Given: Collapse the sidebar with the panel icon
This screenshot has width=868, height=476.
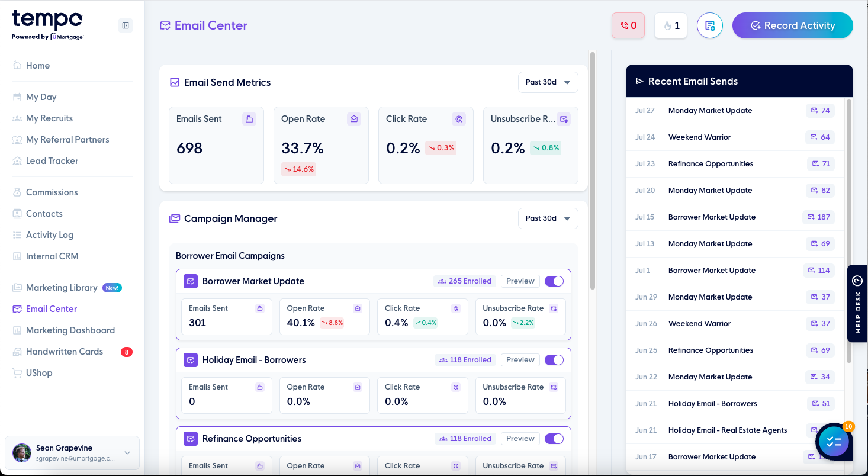Looking at the screenshot, I should pos(125,25).
